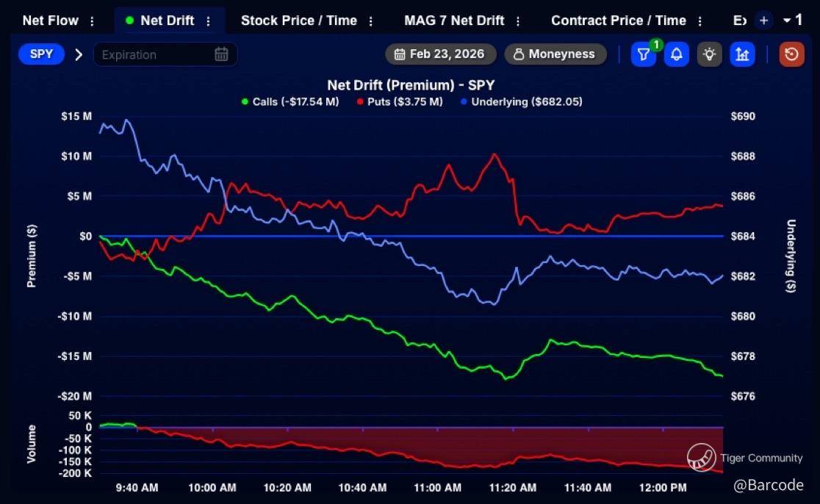Toggle the lightbulb insights icon
820x504 pixels.
pyautogui.click(x=709, y=54)
